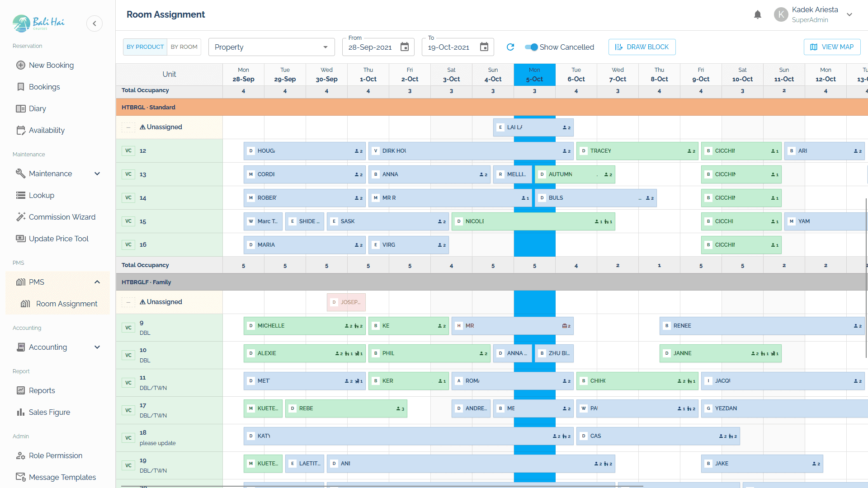Click the Message Templates envelope icon

[21, 477]
